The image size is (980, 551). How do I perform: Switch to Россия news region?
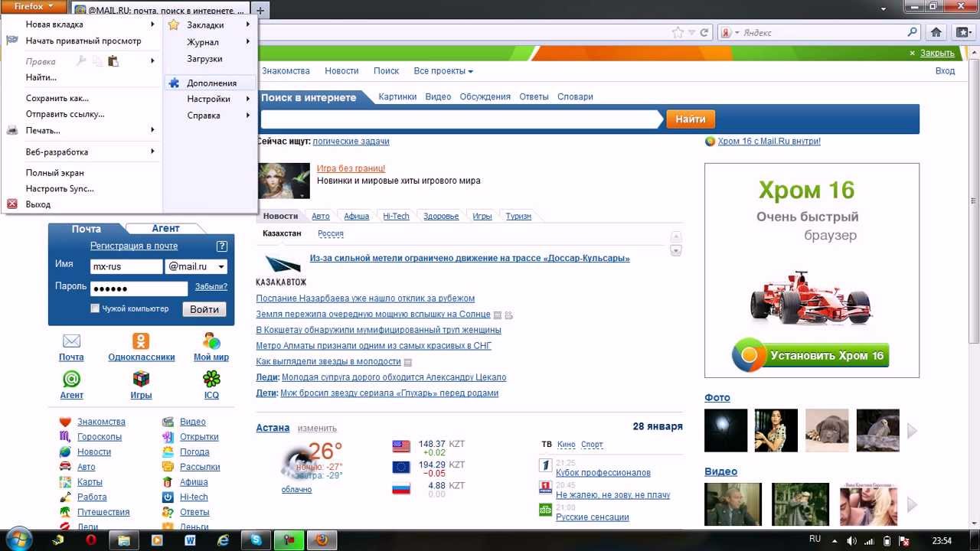click(x=331, y=233)
